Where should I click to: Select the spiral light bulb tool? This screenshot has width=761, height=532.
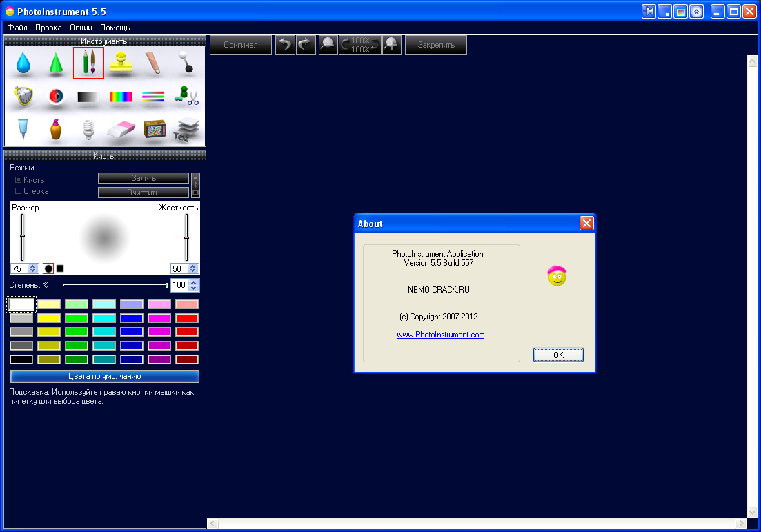(88, 129)
